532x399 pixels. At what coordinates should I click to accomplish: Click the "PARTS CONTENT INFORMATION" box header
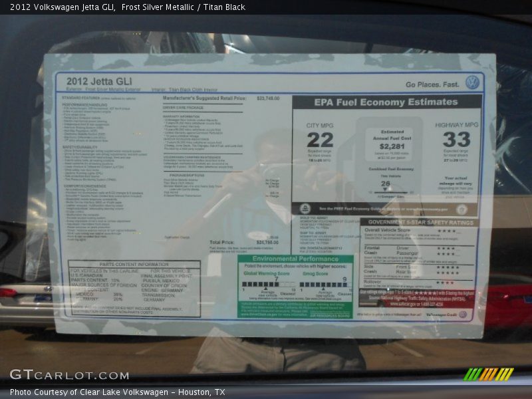134,264
